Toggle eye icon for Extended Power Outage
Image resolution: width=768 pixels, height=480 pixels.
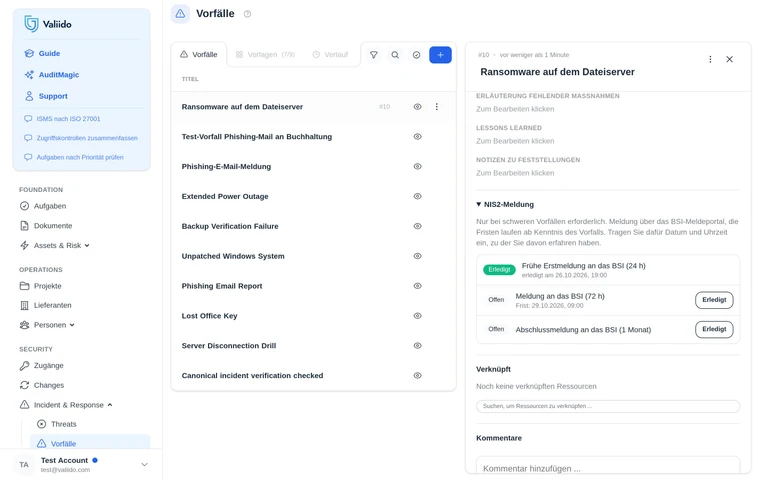click(417, 196)
